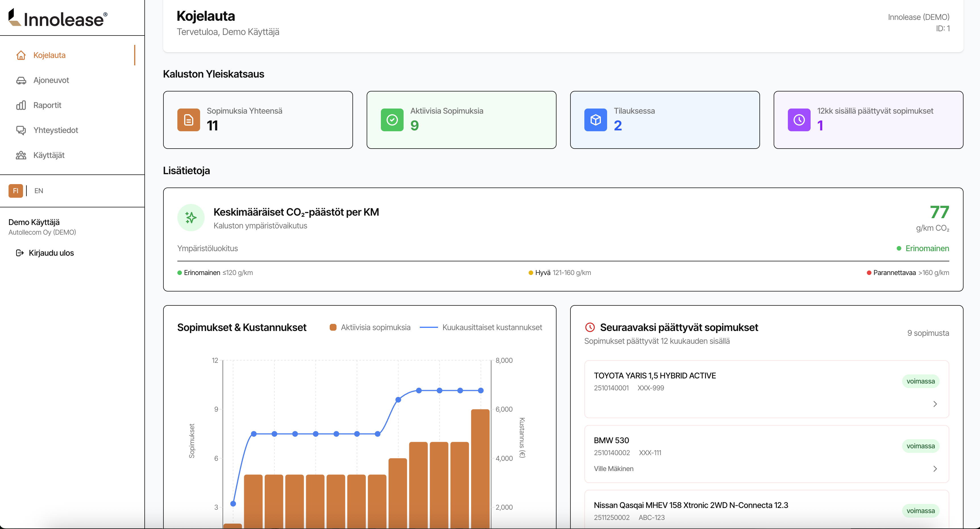Click the Demo Käyttäjä user name in sidebar
Viewport: 980px width, 529px height.
coord(34,222)
